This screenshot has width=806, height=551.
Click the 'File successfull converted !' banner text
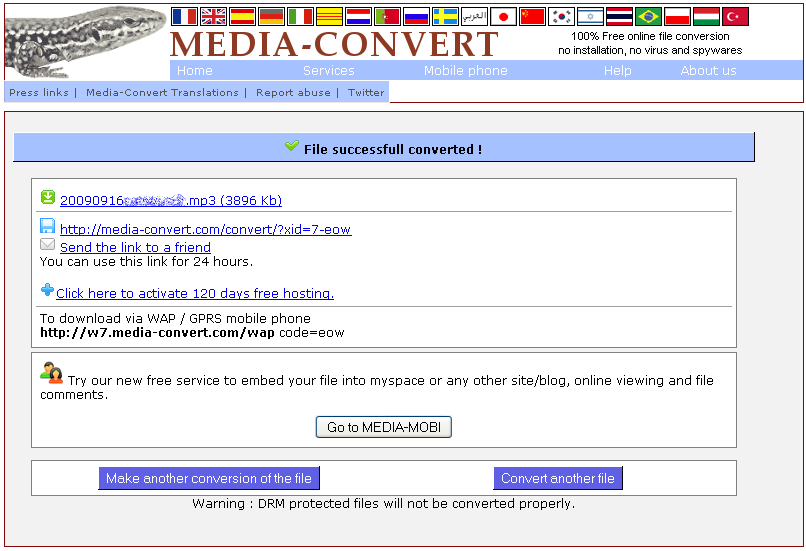(x=393, y=150)
